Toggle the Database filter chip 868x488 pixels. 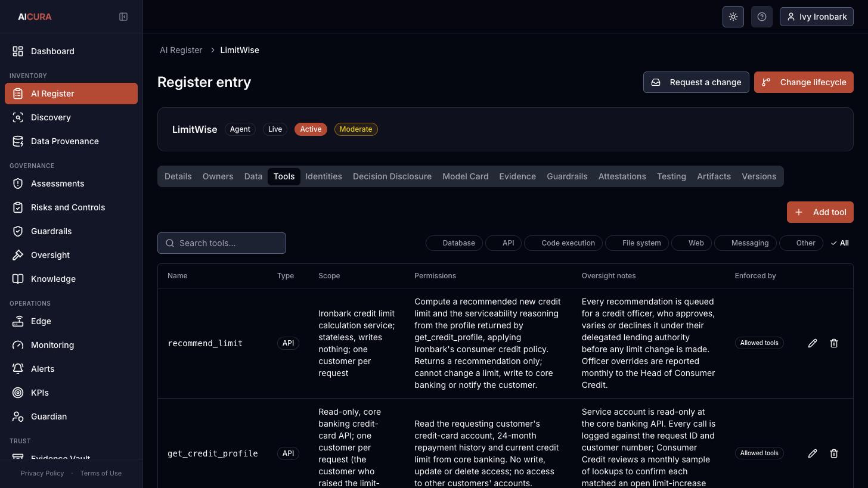pos(454,243)
